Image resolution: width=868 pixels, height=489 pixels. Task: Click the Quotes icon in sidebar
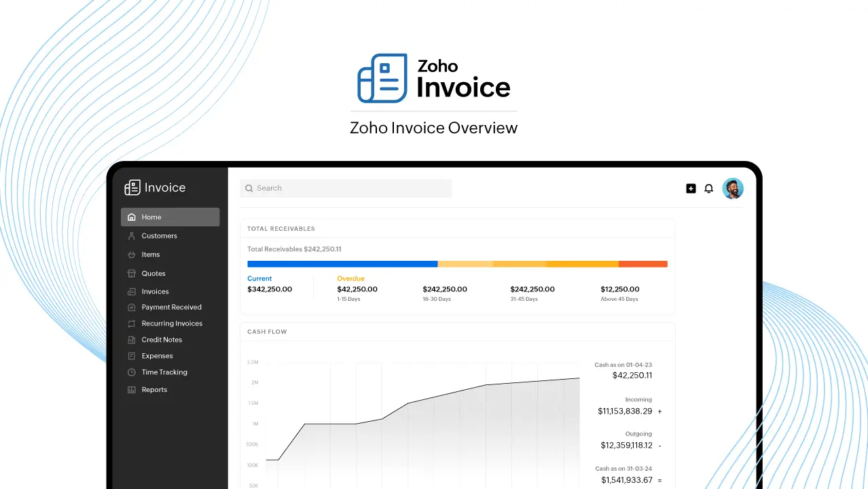point(132,274)
